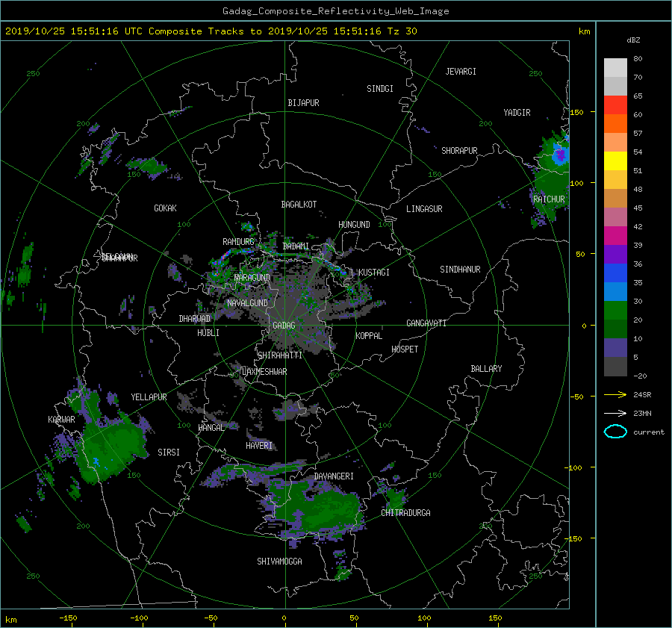Click the Gadag_Composite_Reflectivity_Web_Image title
The height and width of the screenshot is (628, 672).
pos(335,11)
